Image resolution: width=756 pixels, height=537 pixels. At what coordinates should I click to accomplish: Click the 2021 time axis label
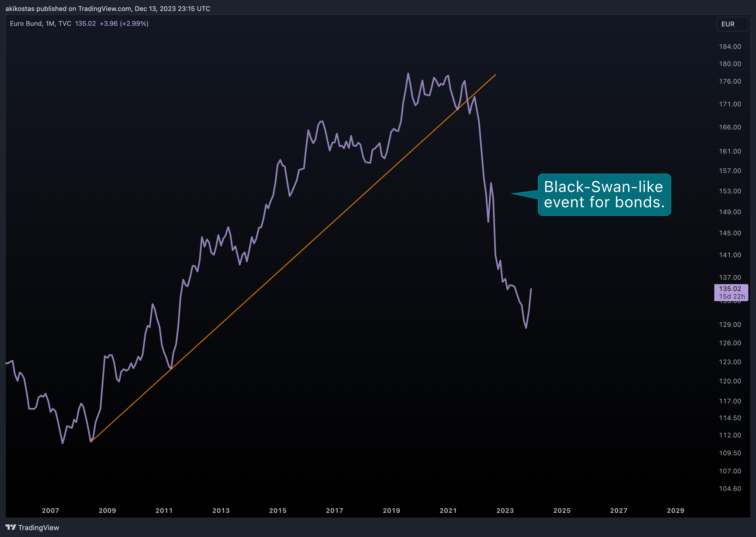pyautogui.click(x=448, y=511)
